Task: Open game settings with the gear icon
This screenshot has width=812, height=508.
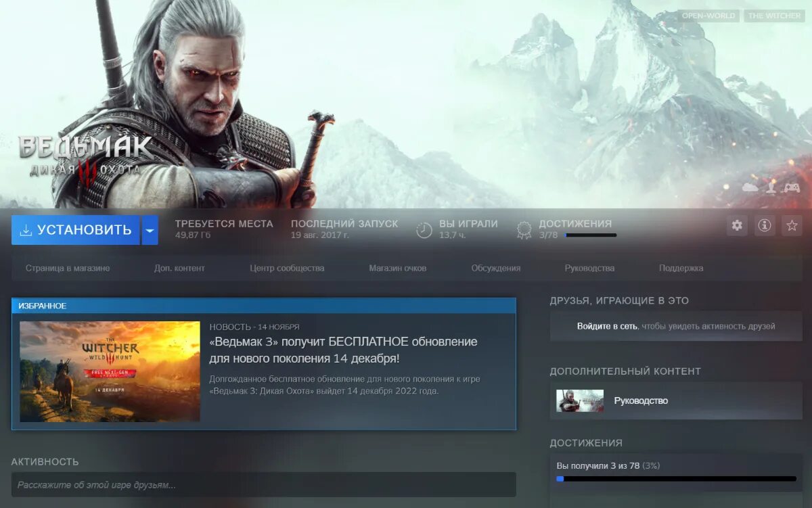Action: 737,225
